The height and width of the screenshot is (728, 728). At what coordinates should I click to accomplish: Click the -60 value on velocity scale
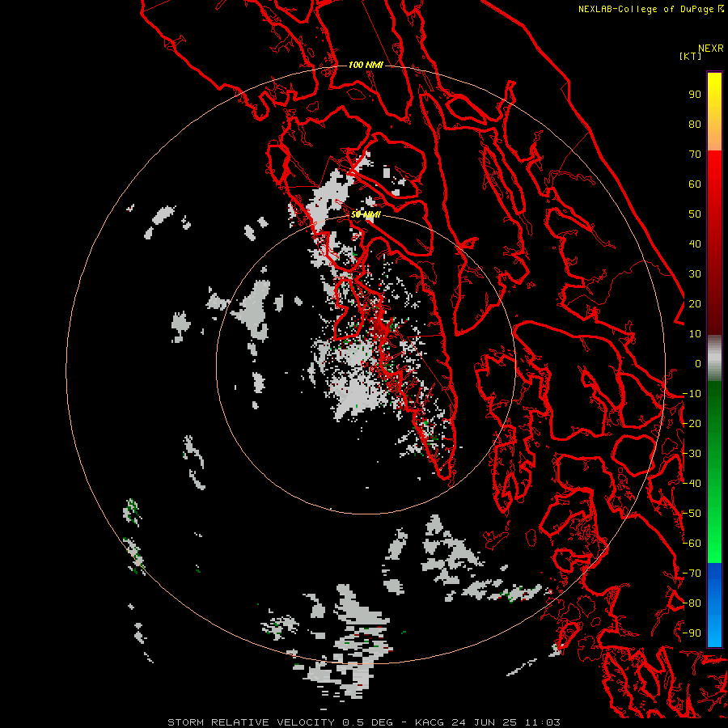692,544
